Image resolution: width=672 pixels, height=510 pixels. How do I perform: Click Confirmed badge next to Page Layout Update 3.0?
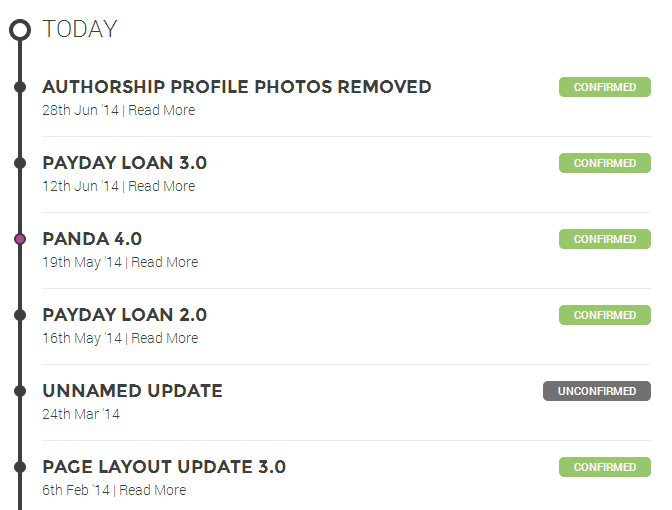click(x=605, y=467)
